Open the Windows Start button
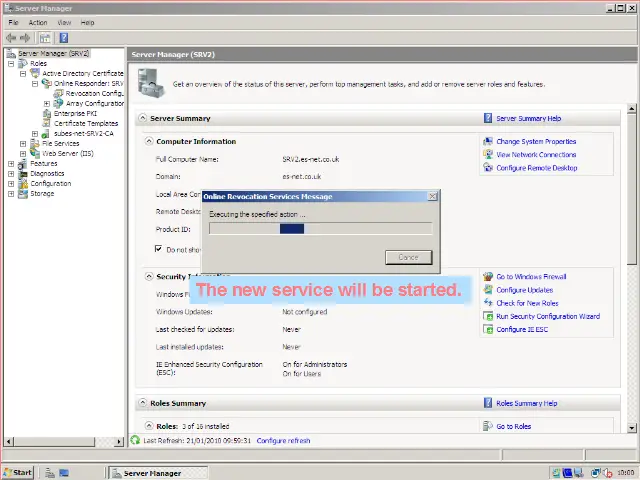Viewport: 640px width, 480px height. coord(18,473)
